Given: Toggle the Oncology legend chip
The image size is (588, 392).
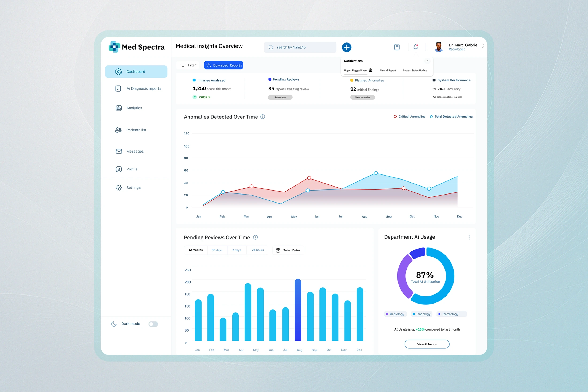Looking at the screenshot, I should 422,314.
